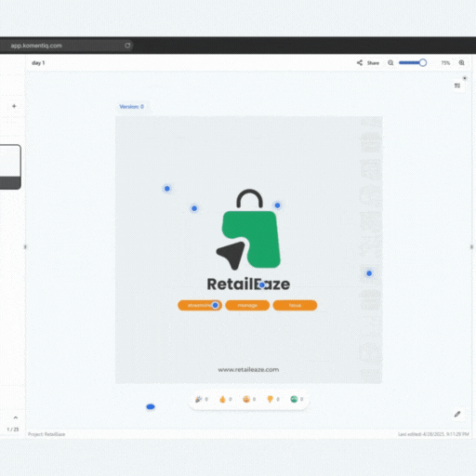Click the app.komentiq.com address bar
Image resolution: width=476 pixels, height=476 pixels.
coord(67,46)
